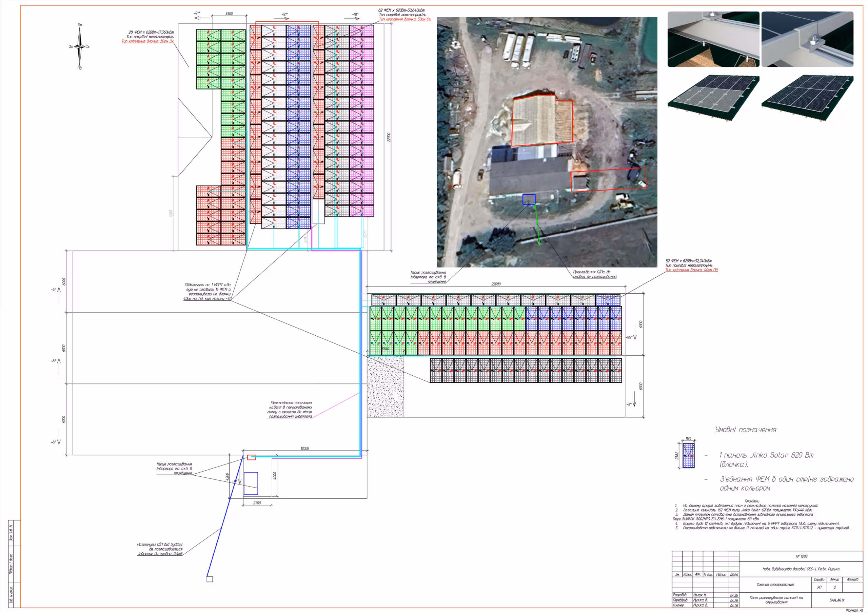The image size is (868, 613).
Task: Click the large red-outlined roof on satellite image
Action: 541,121
